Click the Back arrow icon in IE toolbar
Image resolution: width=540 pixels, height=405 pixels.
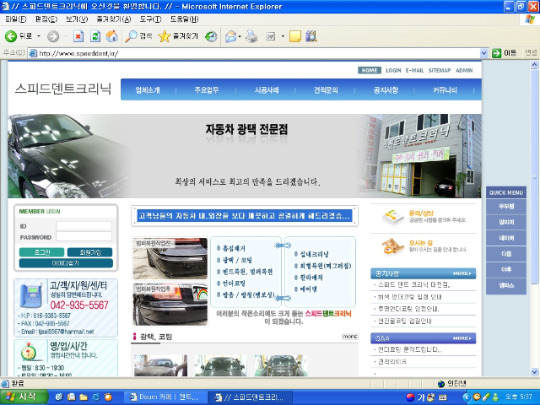11,36
